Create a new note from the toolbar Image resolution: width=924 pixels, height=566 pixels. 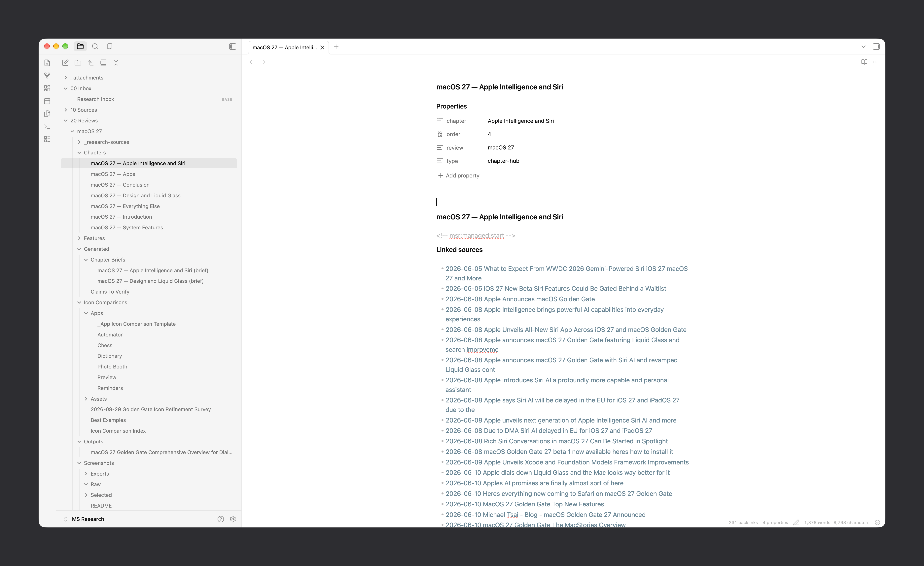65,63
